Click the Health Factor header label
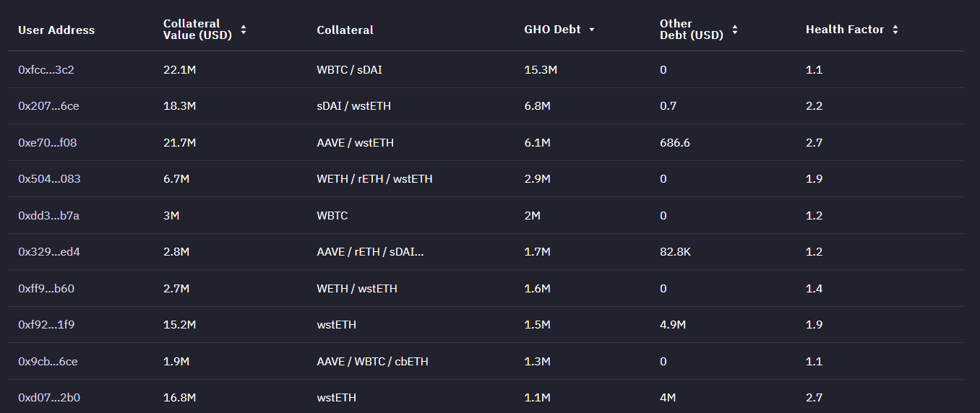 click(844, 30)
